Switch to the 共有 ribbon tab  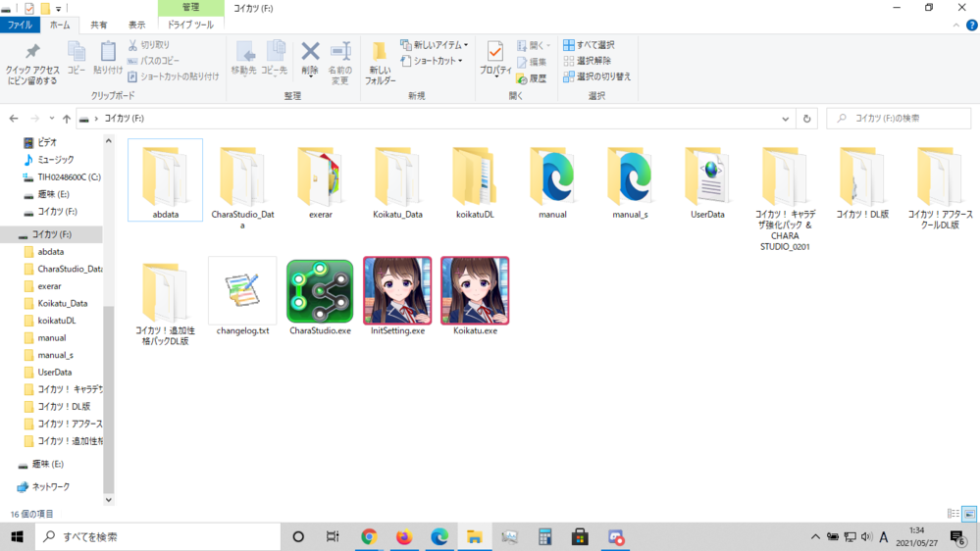pos(98,25)
